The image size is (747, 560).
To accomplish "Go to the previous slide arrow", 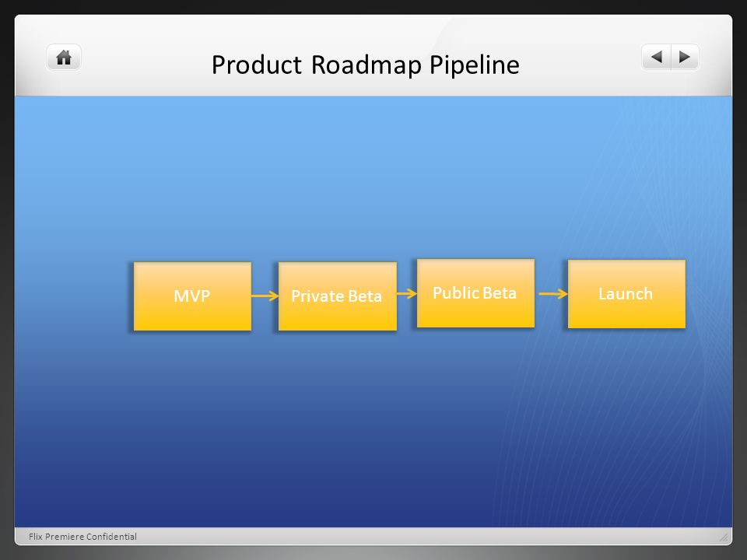I will (x=657, y=57).
